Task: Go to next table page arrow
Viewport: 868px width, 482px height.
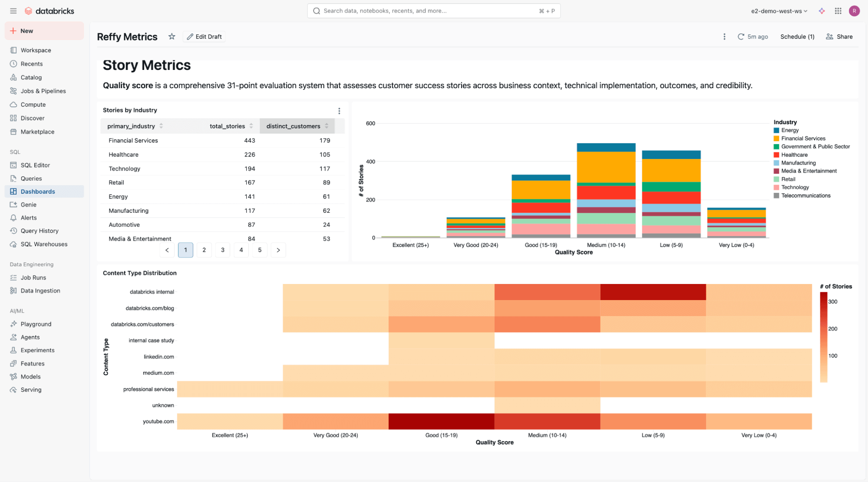Action: (278, 250)
